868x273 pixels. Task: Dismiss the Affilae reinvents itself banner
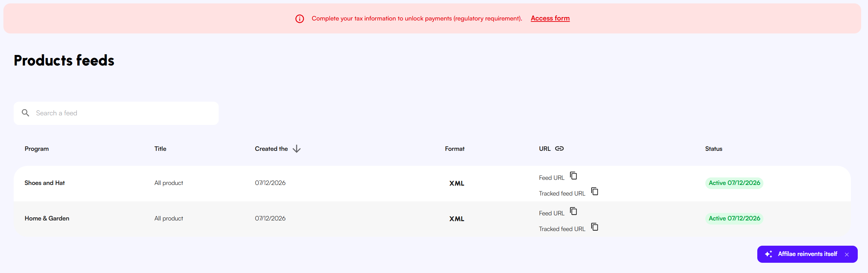[847, 255]
